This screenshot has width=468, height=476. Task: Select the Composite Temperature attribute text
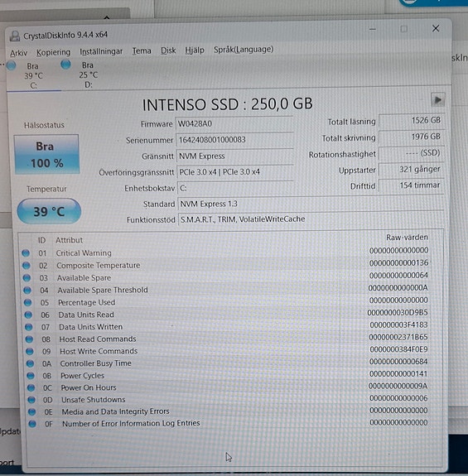pyautogui.click(x=98, y=266)
